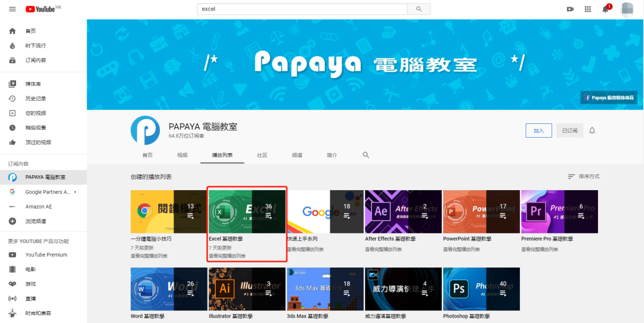The width and height of the screenshot is (644, 323).
Task: Open 查看完整播放列表 under After Effects 基礎教學
Action: pos(383,249)
